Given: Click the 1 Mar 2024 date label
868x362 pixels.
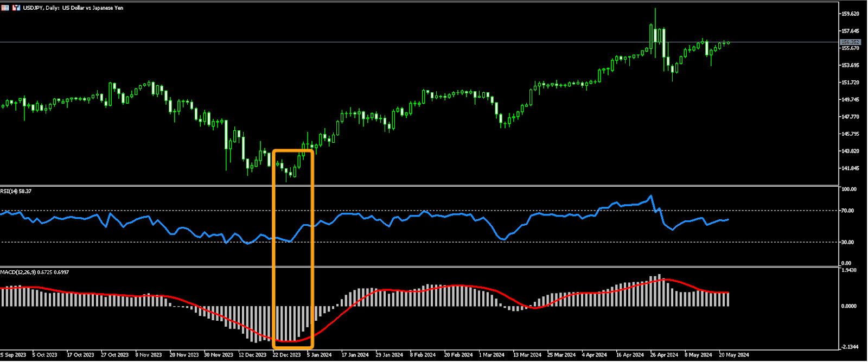Looking at the screenshot, I should click(492, 355).
